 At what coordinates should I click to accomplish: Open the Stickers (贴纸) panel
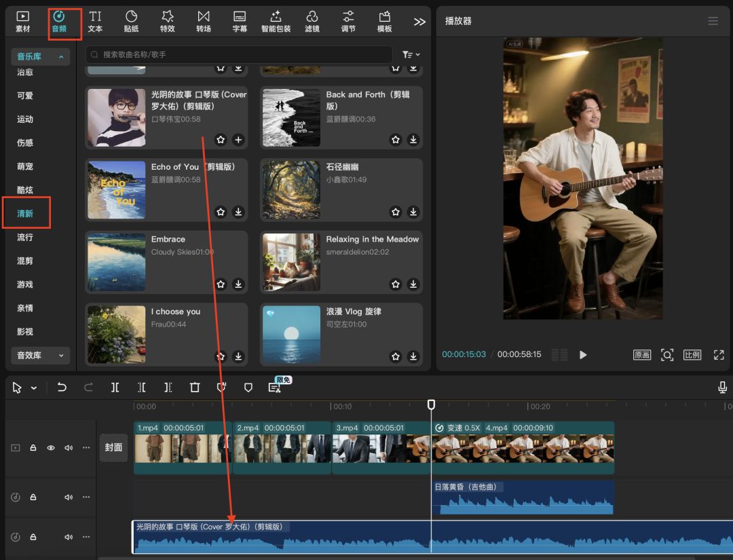pos(131,21)
